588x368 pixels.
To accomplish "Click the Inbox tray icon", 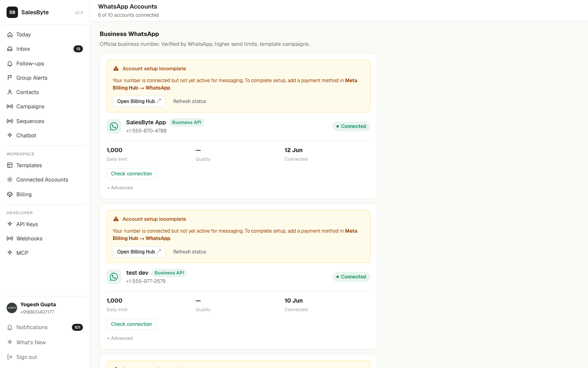I will [10, 49].
